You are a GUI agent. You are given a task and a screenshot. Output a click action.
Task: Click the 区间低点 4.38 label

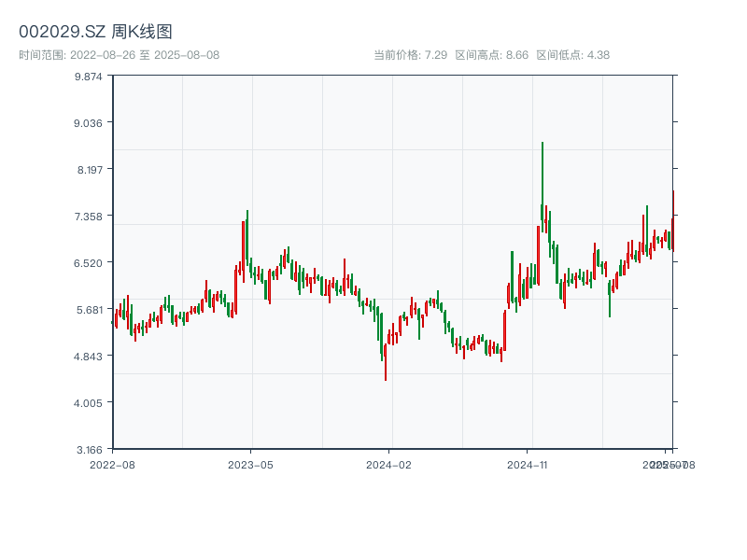(x=572, y=55)
